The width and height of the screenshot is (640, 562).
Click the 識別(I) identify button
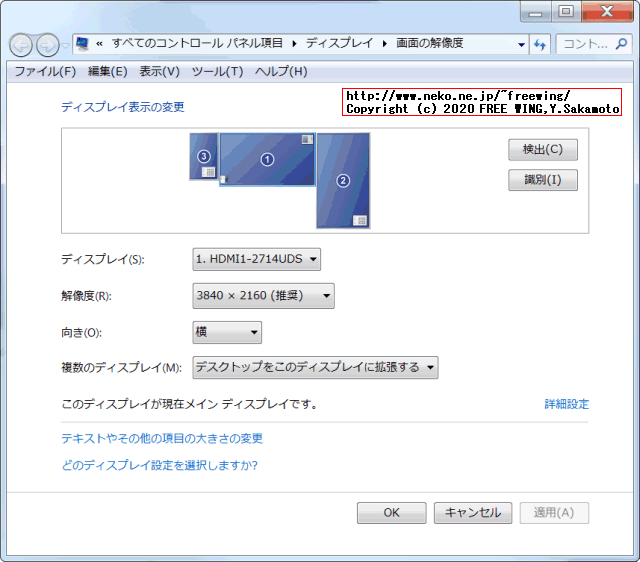coord(542,180)
